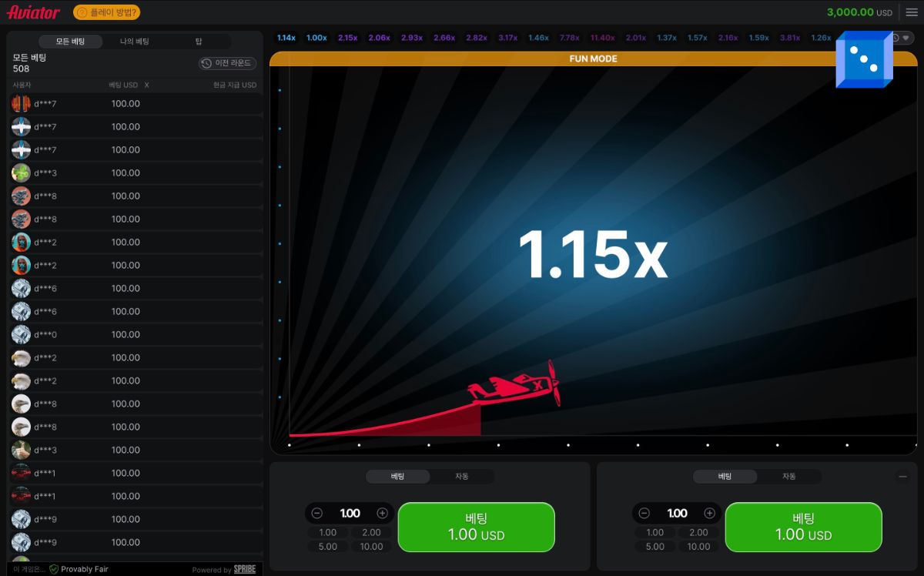Image resolution: width=924 pixels, height=576 pixels.
Task: Pick 10.00 quick amount in right panel
Action: (698, 546)
